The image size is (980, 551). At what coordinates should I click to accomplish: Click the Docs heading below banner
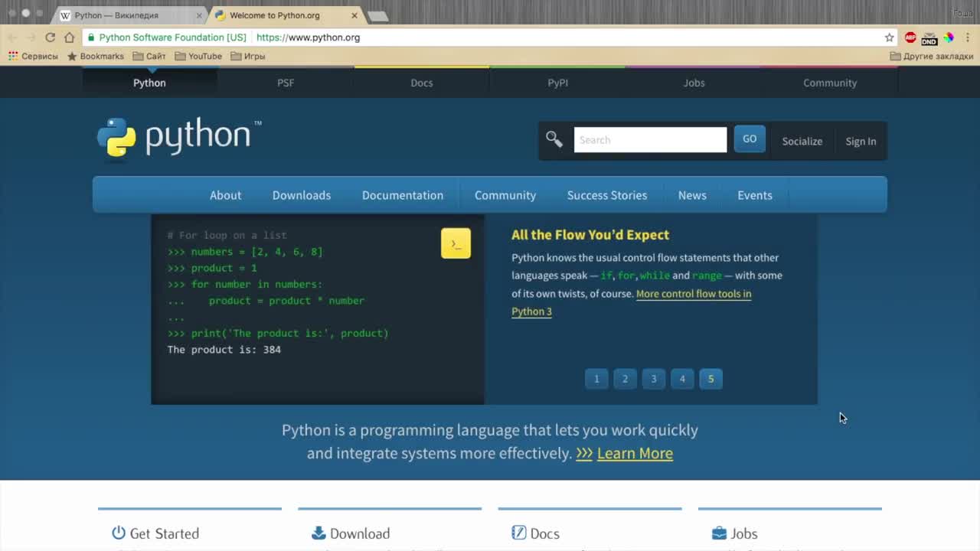point(545,533)
